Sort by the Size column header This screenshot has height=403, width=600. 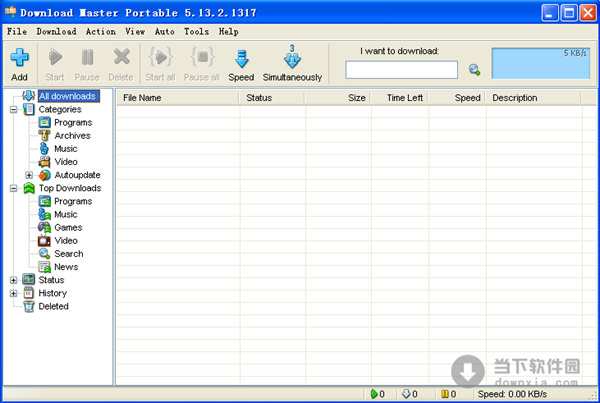pos(338,98)
